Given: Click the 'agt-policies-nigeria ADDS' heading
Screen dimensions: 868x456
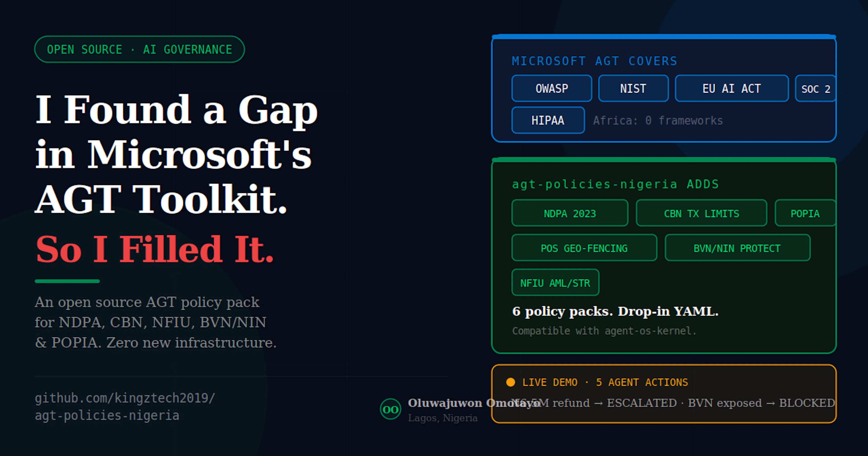Looking at the screenshot, I should 615,184.
